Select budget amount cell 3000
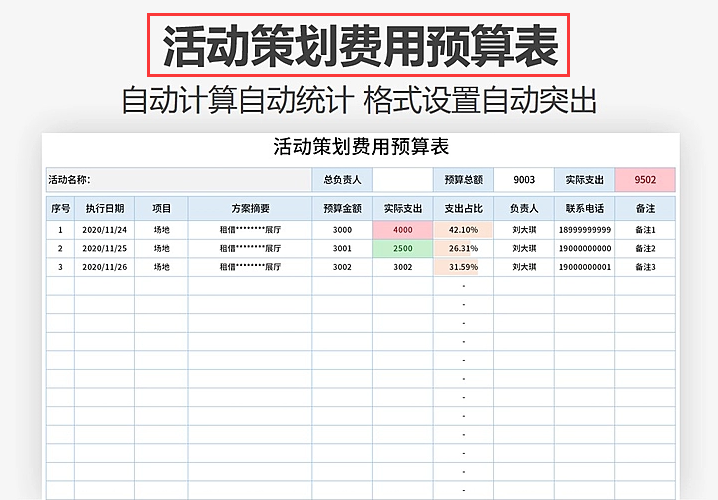This screenshot has height=500, width=718. (342, 230)
